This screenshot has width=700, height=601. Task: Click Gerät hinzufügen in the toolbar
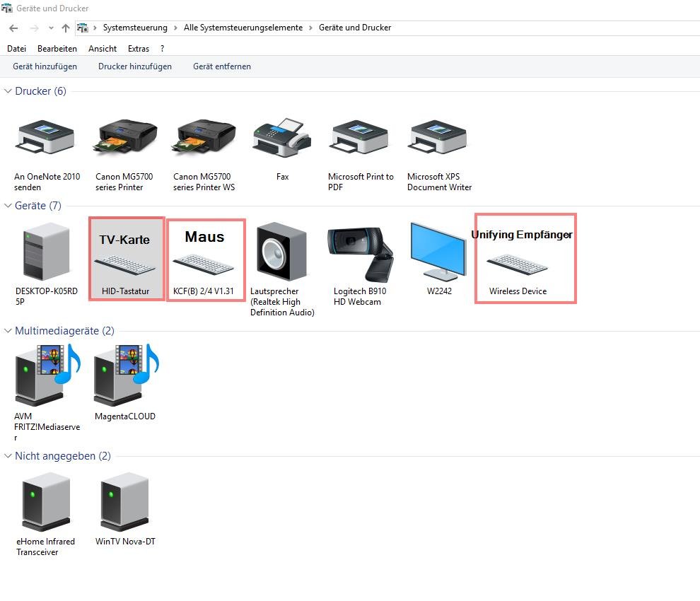[x=45, y=66]
